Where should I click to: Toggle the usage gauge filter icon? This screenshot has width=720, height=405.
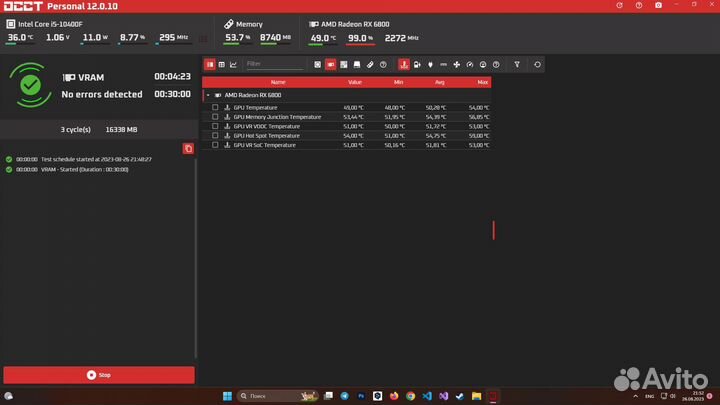[x=470, y=65]
